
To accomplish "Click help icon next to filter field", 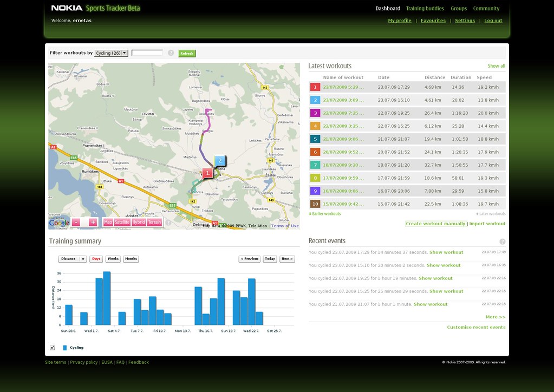I will (x=171, y=53).
